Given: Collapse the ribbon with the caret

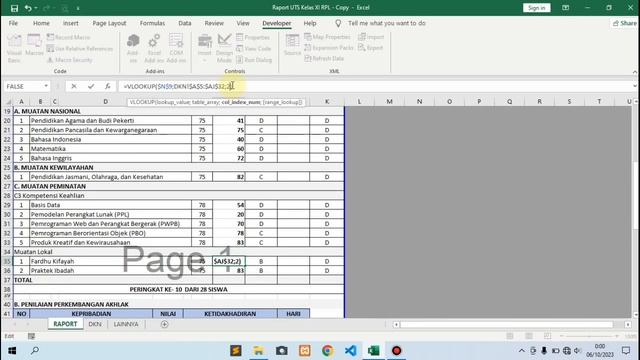Looking at the screenshot, I should pyautogui.click(x=635, y=72).
